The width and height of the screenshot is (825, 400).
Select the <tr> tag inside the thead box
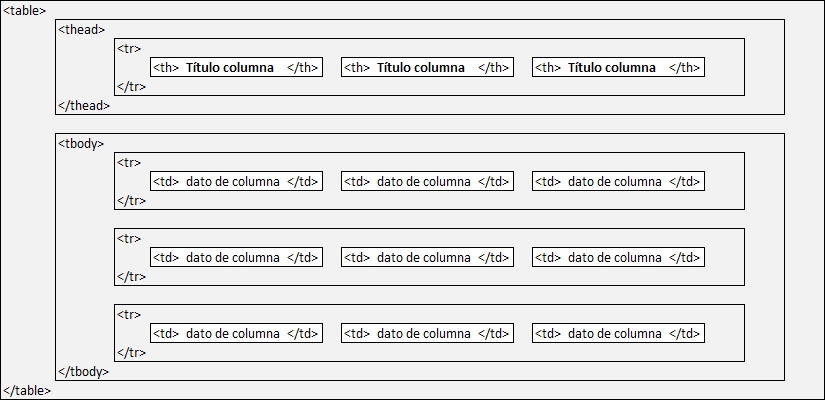point(129,49)
